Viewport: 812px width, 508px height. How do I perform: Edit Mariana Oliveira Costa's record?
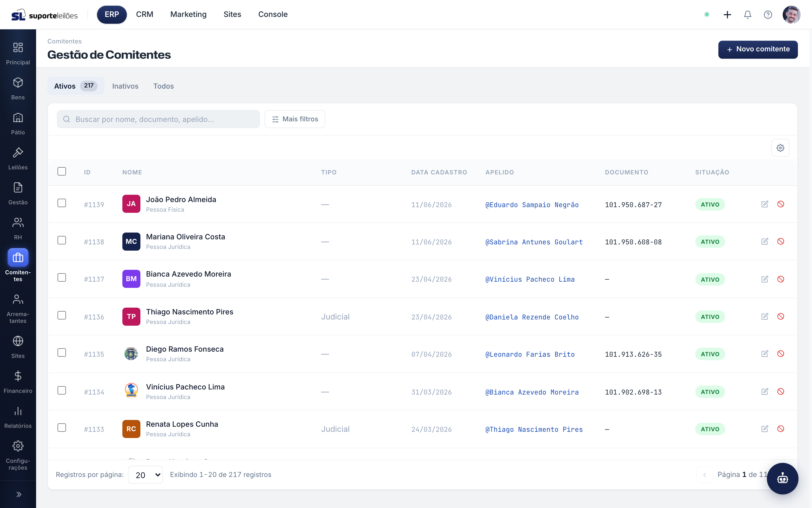coord(765,241)
